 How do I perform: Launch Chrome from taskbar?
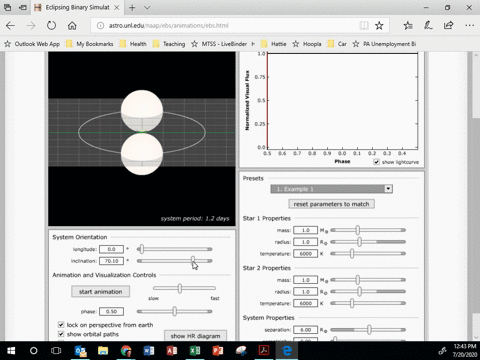(x=126, y=351)
